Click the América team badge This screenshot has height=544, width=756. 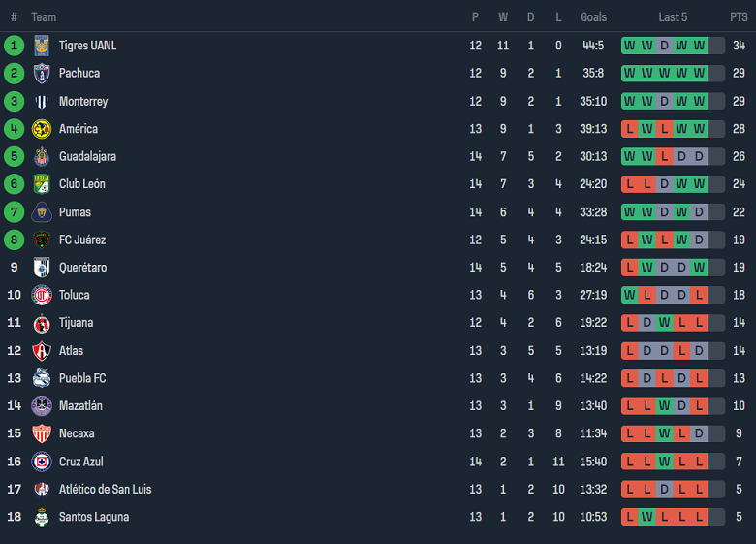click(x=42, y=129)
